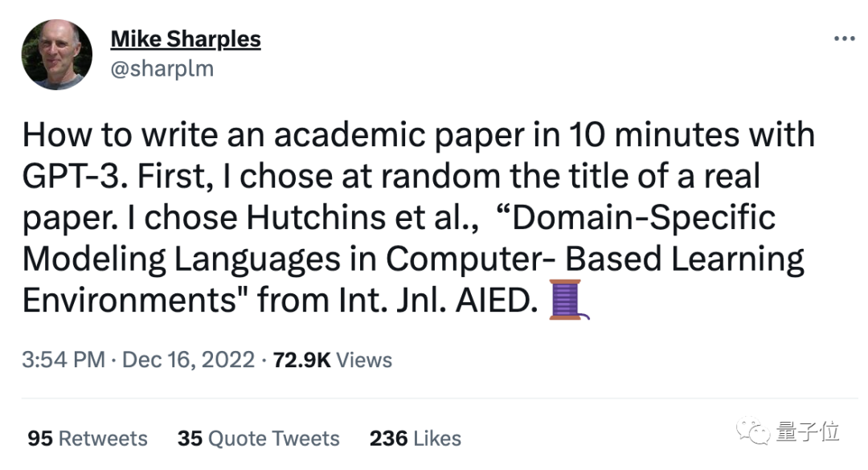Image resolution: width=868 pixels, height=470 pixels.
Task: Click the @sharplm handle
Action: 162,68
